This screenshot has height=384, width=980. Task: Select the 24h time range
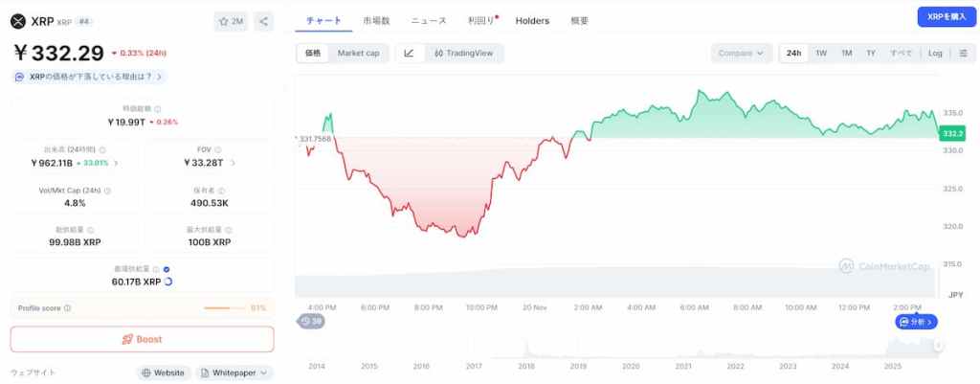click(793, 54)
